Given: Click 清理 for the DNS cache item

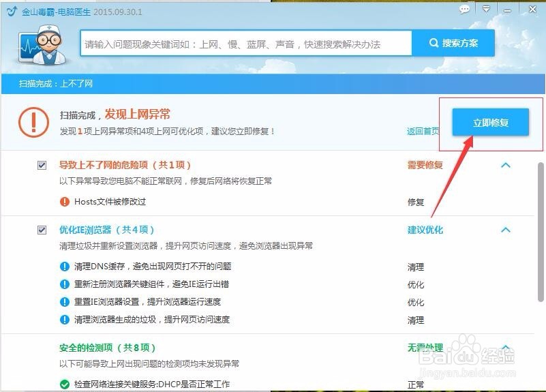Looking at the screenshot, I should 415,267.
